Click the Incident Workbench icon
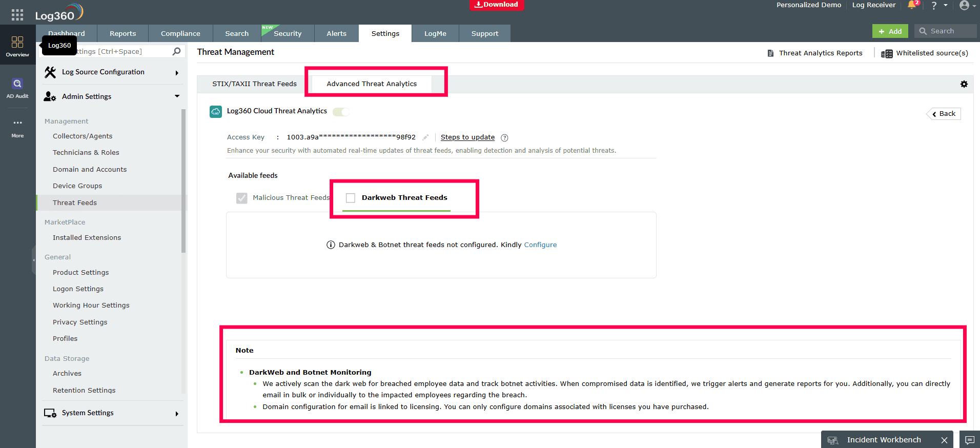The image size is (980, 448). (x=833, y=440)
